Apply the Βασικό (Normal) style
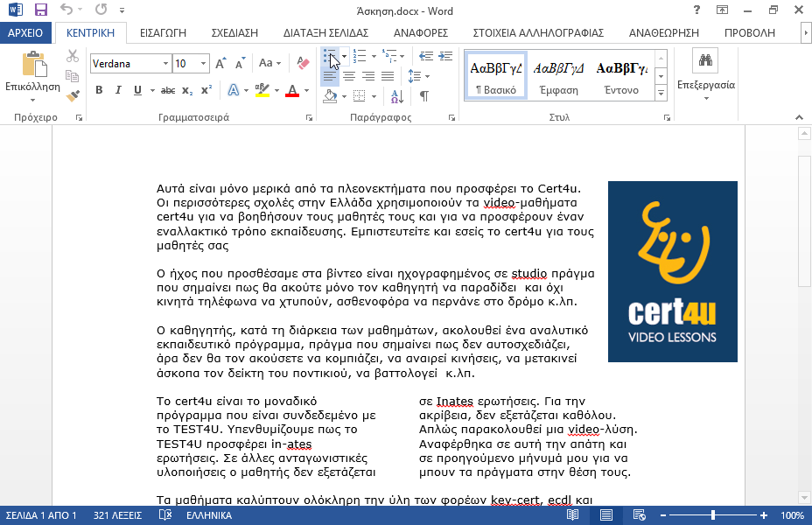Viewport: 812px width, 525px height. (496, 75)
